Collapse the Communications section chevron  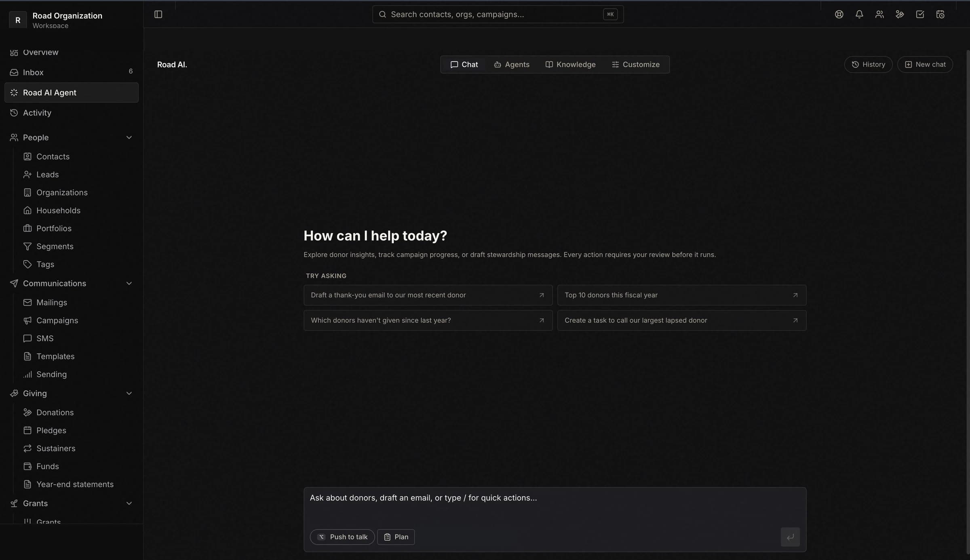(129, 284)
